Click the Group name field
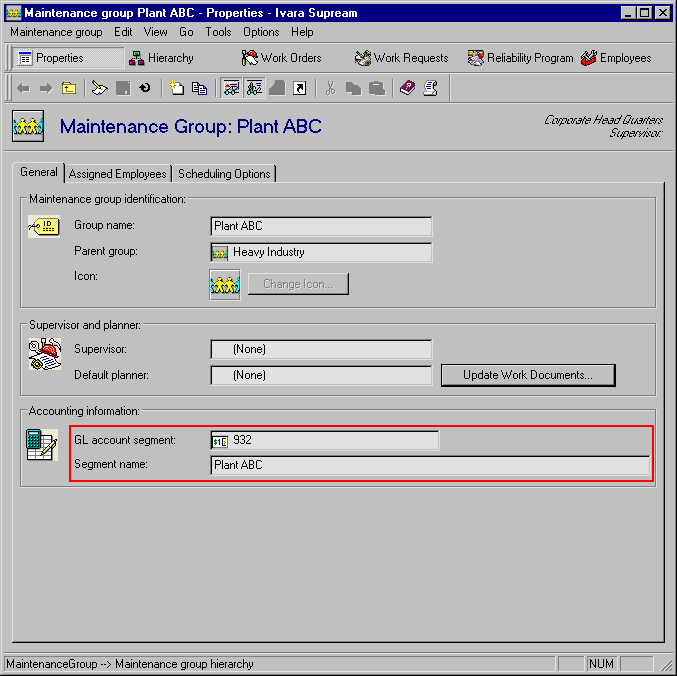677x676 pixels. (321, 226)
